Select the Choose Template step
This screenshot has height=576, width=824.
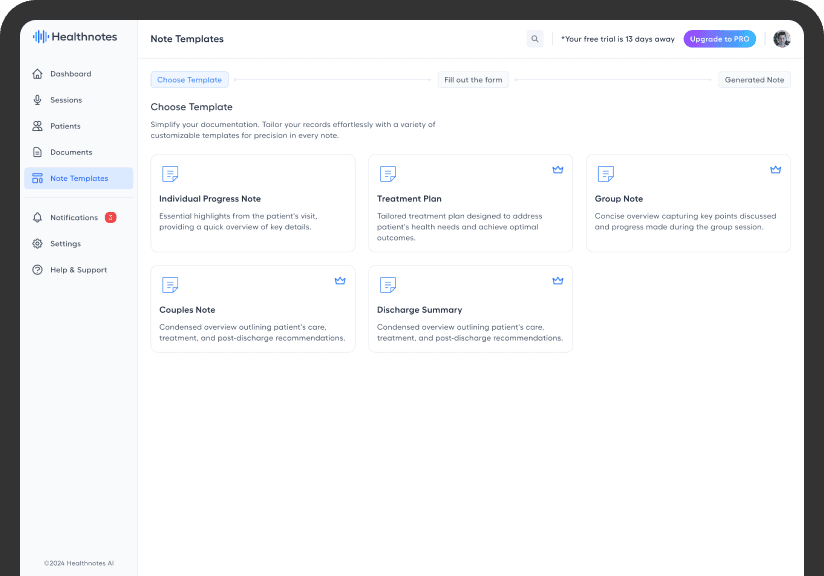190,80
